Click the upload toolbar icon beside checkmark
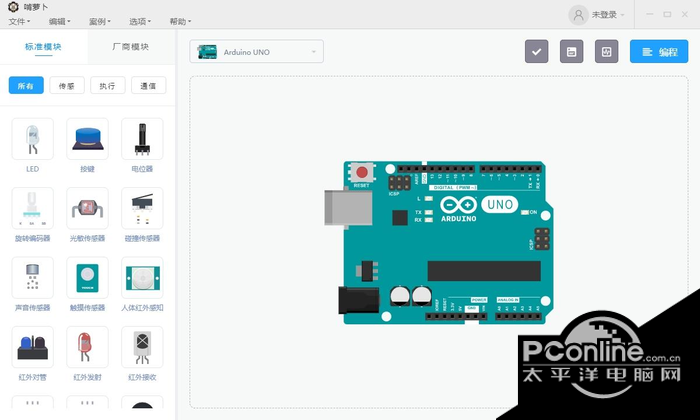This screenshot has height=420, width=700. [x=572, y=52]
